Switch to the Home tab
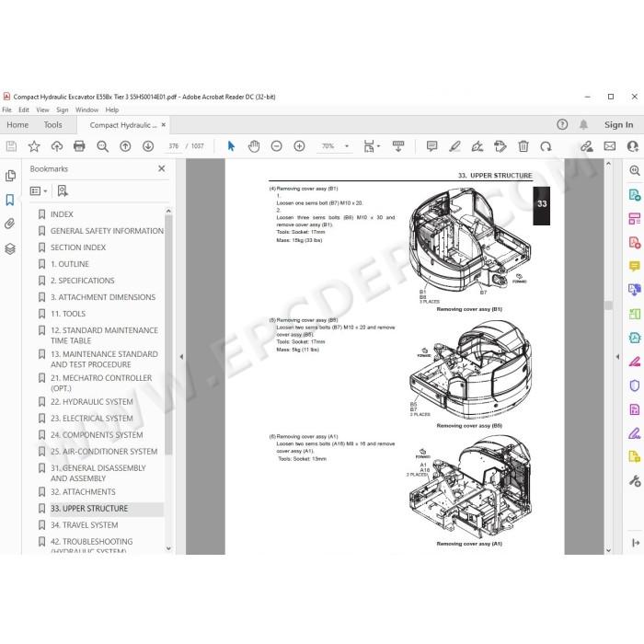The height and width of the screenshot is (644, 644). (x=17, y=125)
